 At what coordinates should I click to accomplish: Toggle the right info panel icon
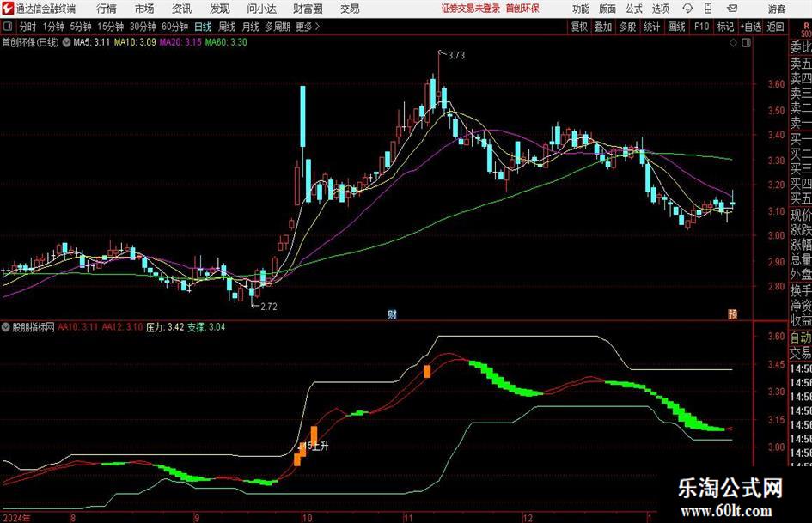746,43
